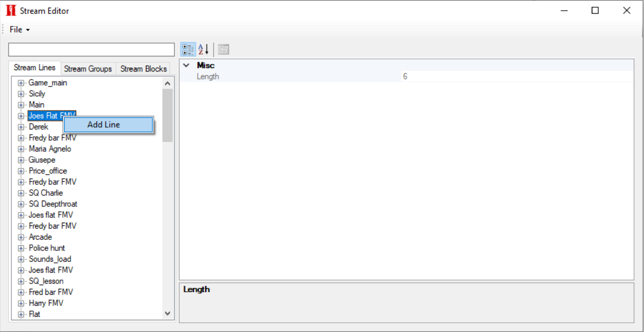644x332 pixels.
Task: Select the Police hunt item
Action: [x=47, y=248]
